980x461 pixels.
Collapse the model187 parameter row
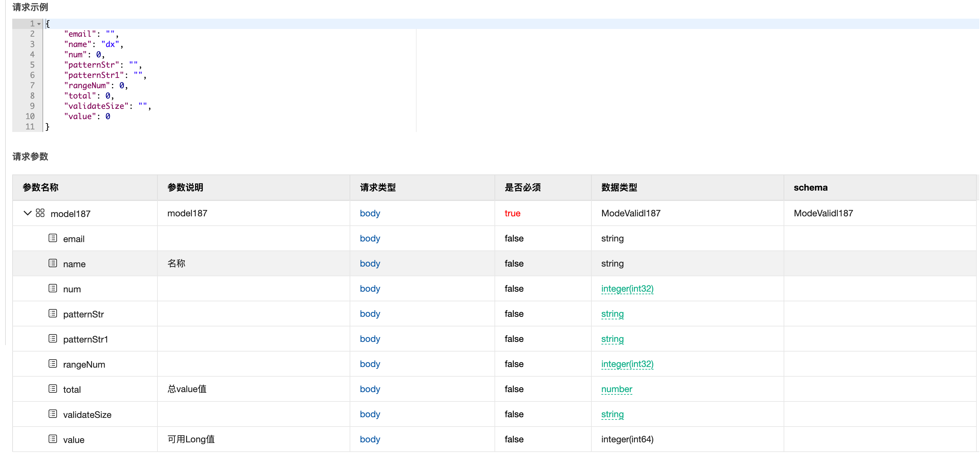coord(27,213)
